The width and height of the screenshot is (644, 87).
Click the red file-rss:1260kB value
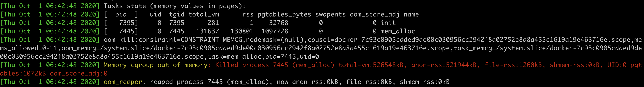click(513, 65)
